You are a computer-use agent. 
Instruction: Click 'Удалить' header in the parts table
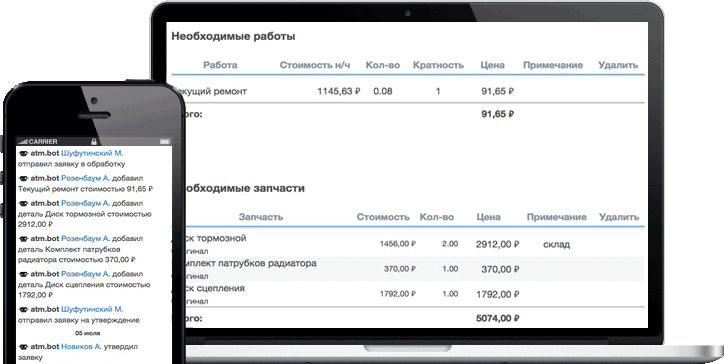tap(619, 217)
